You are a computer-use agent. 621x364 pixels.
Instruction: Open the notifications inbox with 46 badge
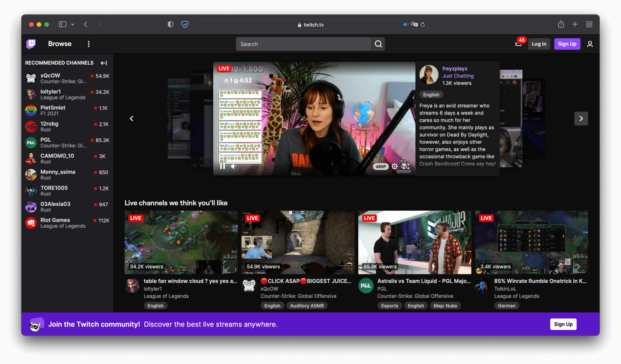[519, 43]
